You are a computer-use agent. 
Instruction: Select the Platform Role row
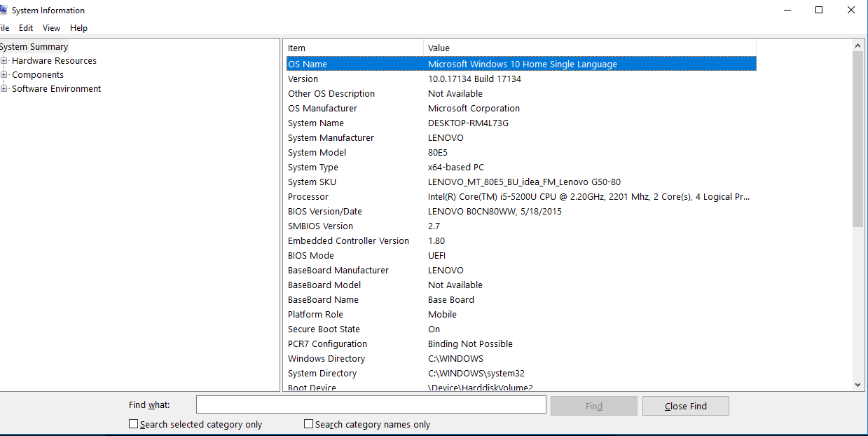[521, 315]
